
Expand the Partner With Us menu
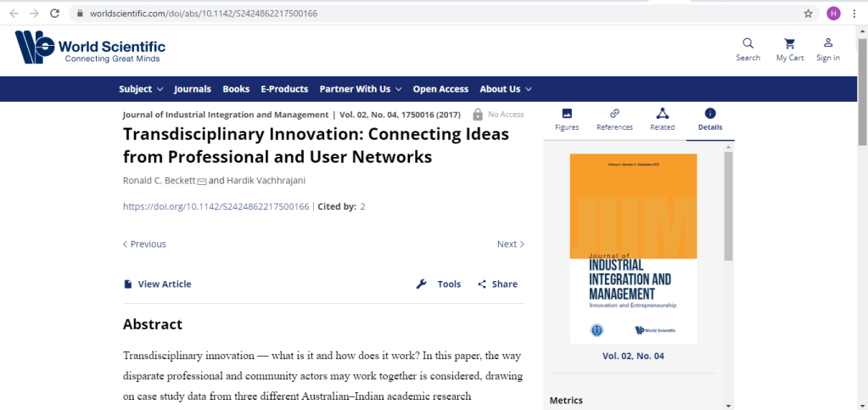(x=361, y=89)
